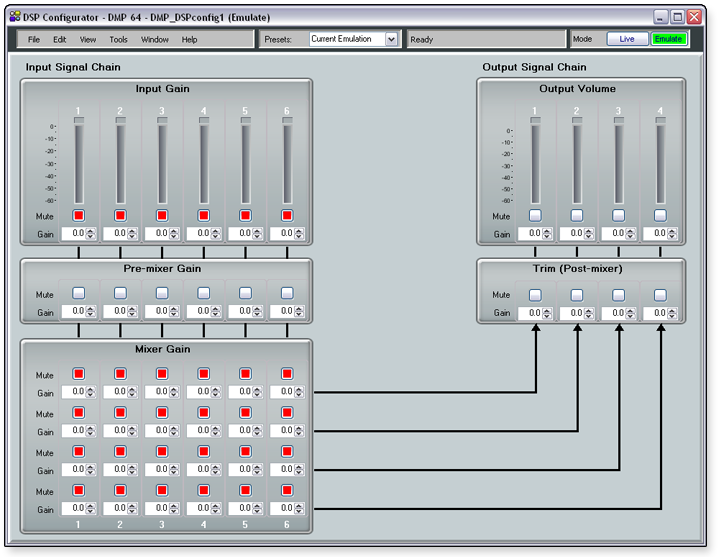Open the Tools menu
The height and width of the screenshot is (557, 720).
(118, 40)
